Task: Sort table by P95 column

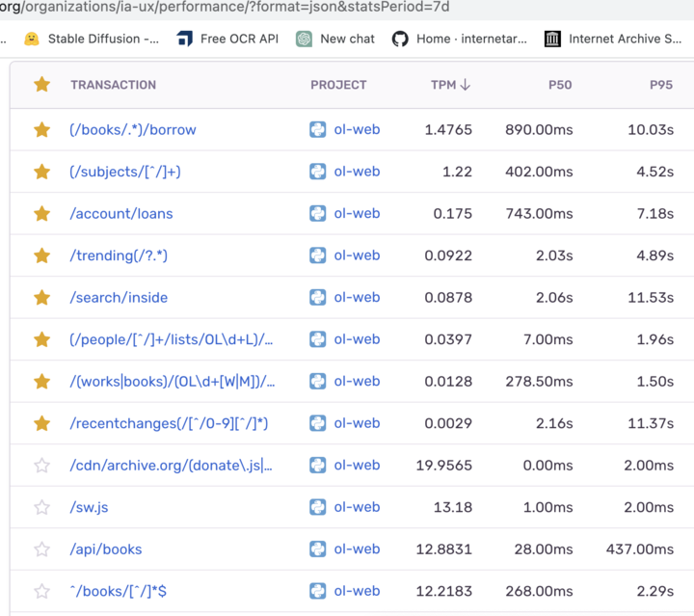Action: (x=661, y=85)
